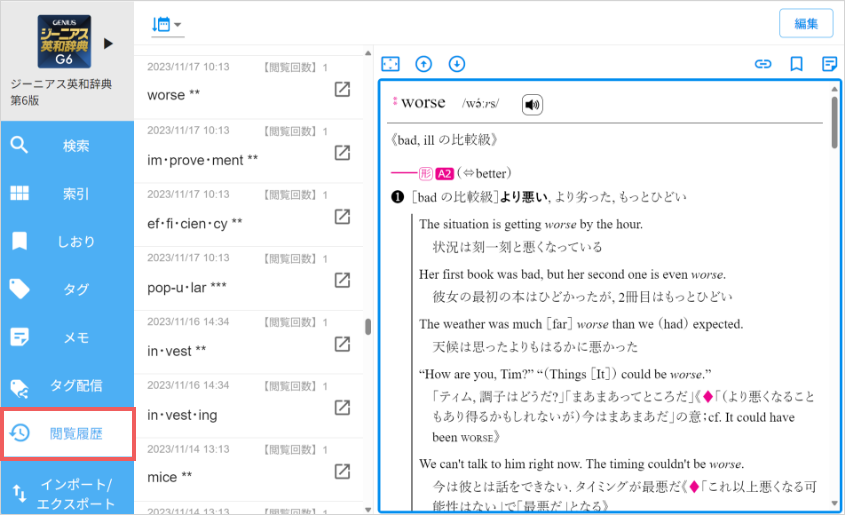Viewport: 846px width, 517px height.
Task: Add a memo with the note icon
Action: click(829, 64)
